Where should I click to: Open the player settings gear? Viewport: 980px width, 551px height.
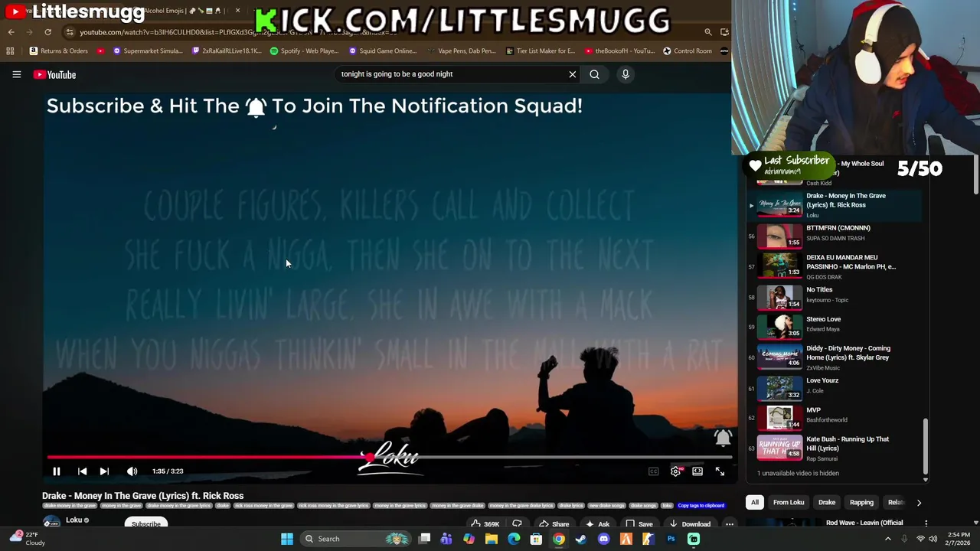click(675, 471)
